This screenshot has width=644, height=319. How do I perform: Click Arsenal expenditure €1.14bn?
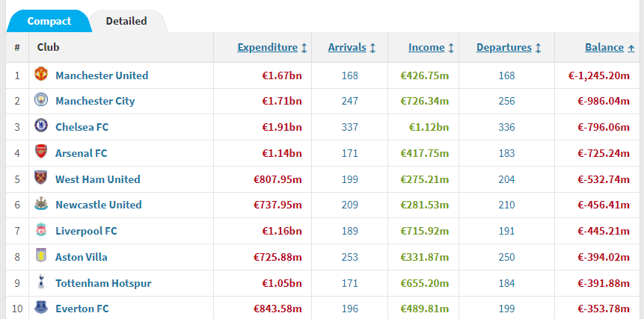(x=282, y=153)
